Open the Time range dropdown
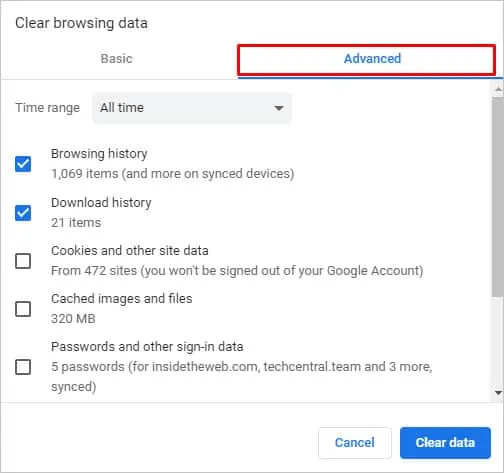 [192, 108]
